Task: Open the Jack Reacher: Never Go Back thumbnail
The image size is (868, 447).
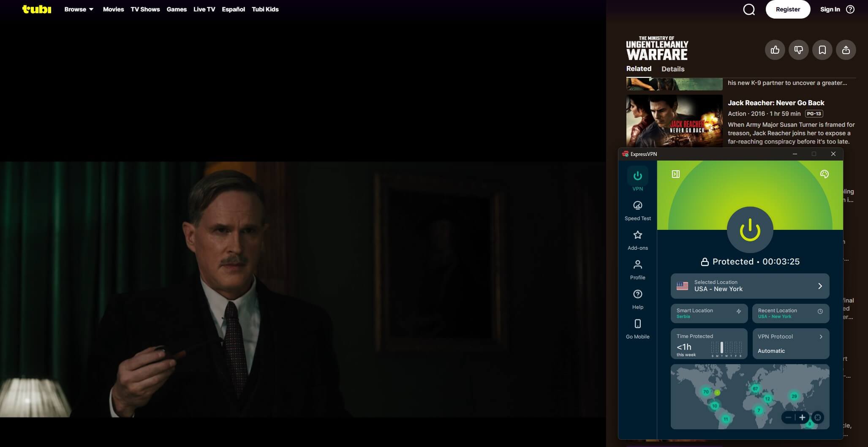Action: click(x=675, y=121)
